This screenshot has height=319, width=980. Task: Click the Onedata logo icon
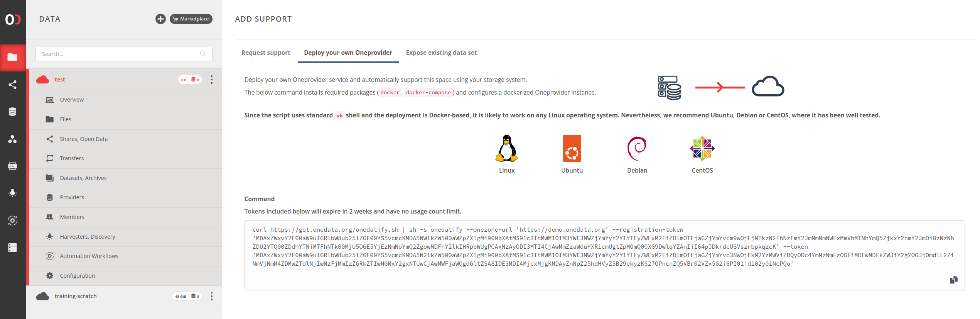point(13,19)
